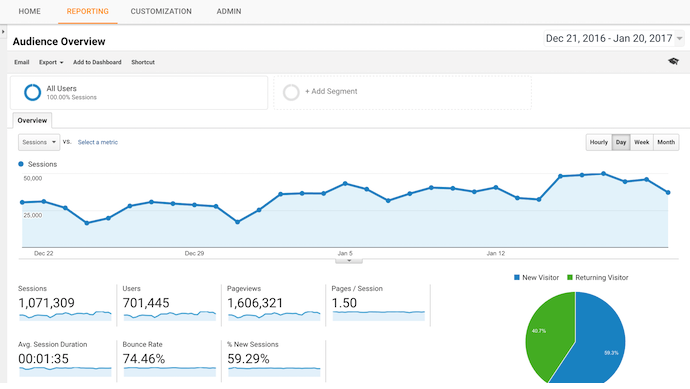690x389 pixels.
Task: Open the Export dropdown menu
Action: pyautogui.click(x=51, y=62)
